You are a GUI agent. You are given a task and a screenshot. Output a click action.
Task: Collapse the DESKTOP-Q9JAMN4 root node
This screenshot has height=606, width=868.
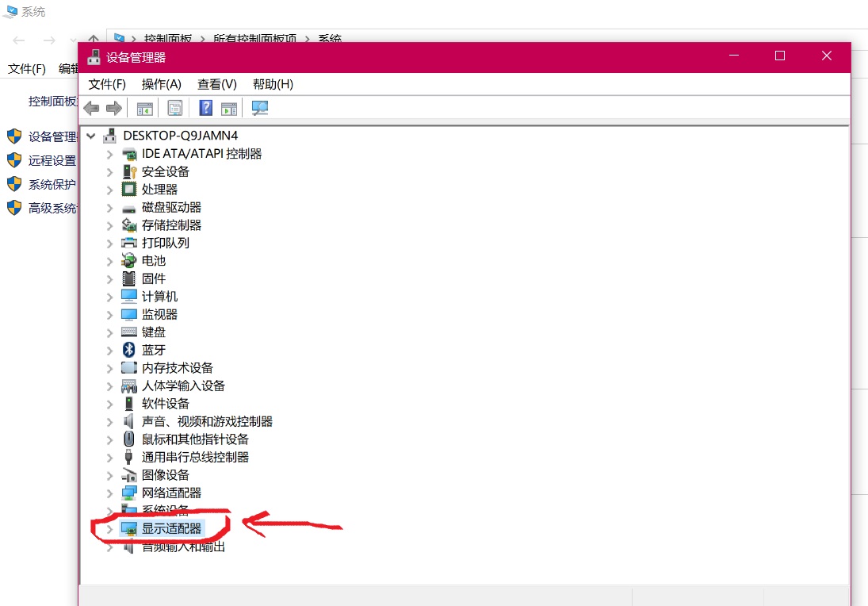coord(91,136)
